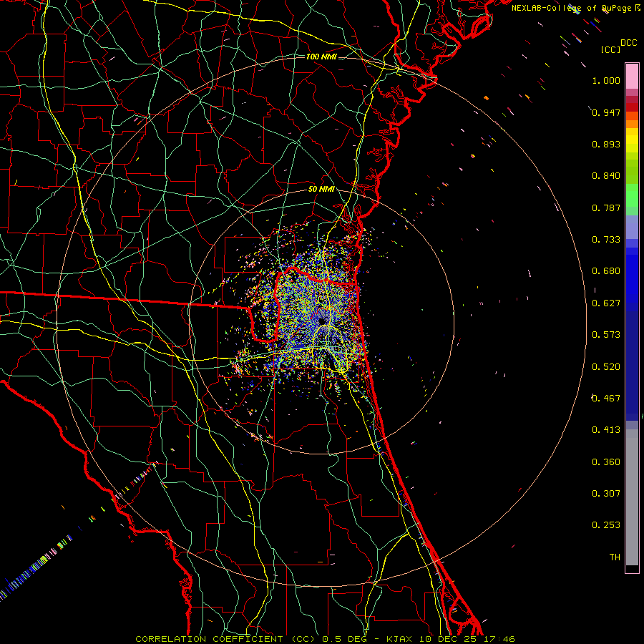Select the 0.573 legend value
Screen dimensions: 644x644
(606, 335)
